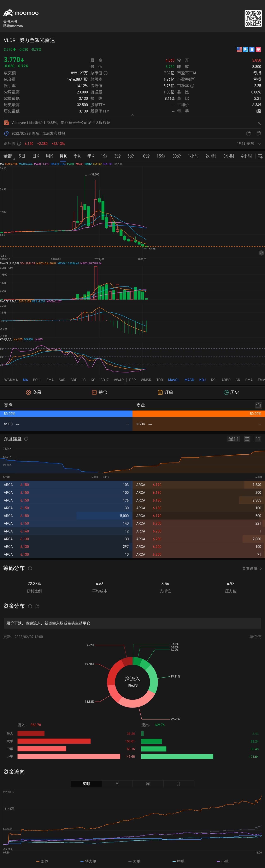Switch capital flow to 月 tab

pos(179,784)
